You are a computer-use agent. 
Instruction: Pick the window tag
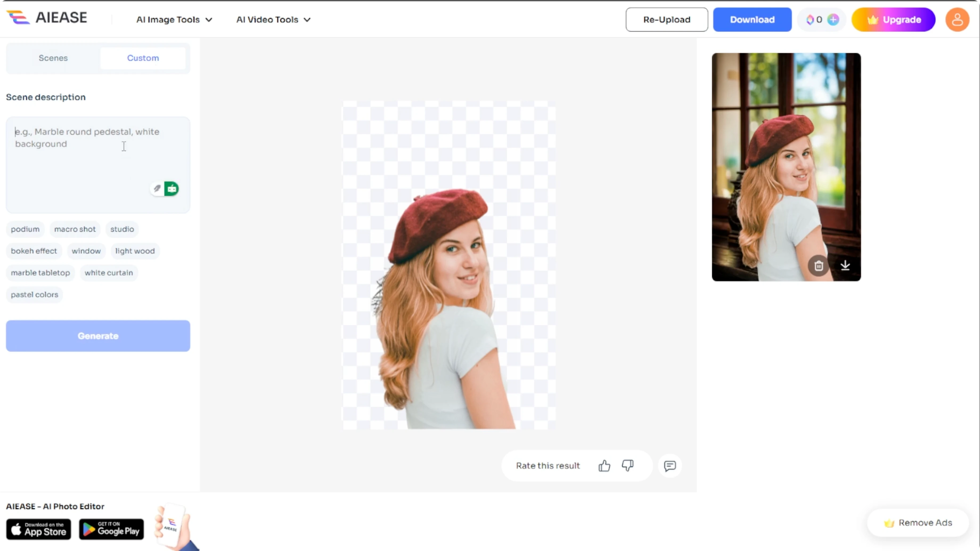pyautogui.click(x=86, y=251)
